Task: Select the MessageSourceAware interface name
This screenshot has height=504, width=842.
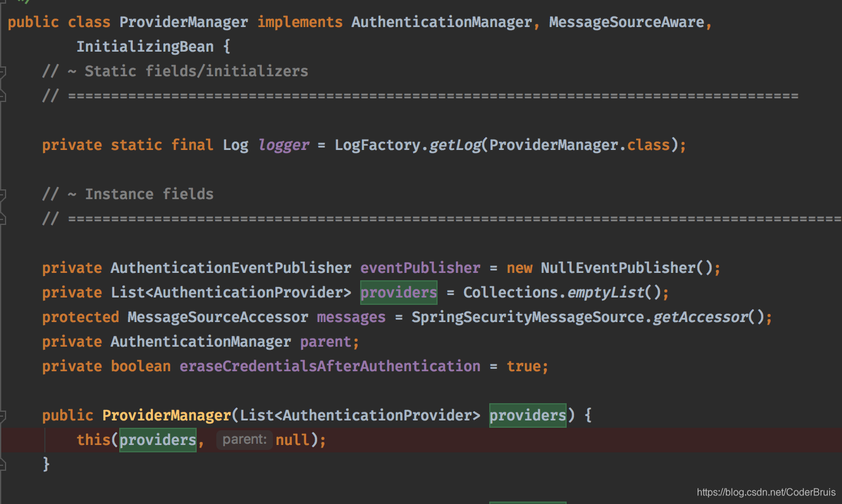Action: [x=626, y=22]
